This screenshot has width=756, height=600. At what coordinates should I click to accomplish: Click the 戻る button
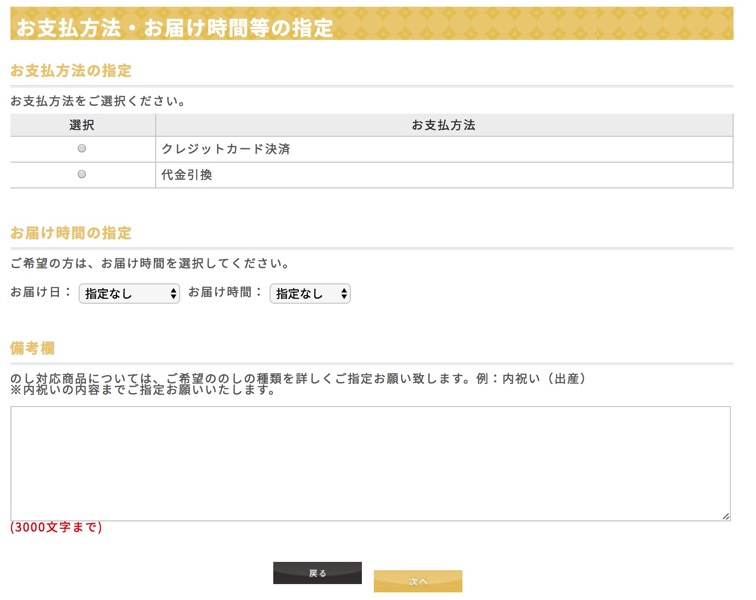[x=317, y=573]
